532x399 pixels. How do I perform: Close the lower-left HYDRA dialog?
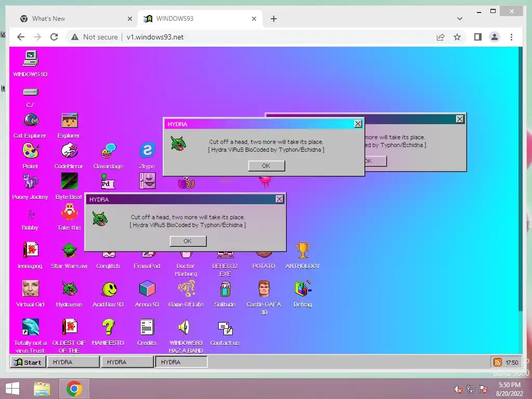(x=279, y=199)
